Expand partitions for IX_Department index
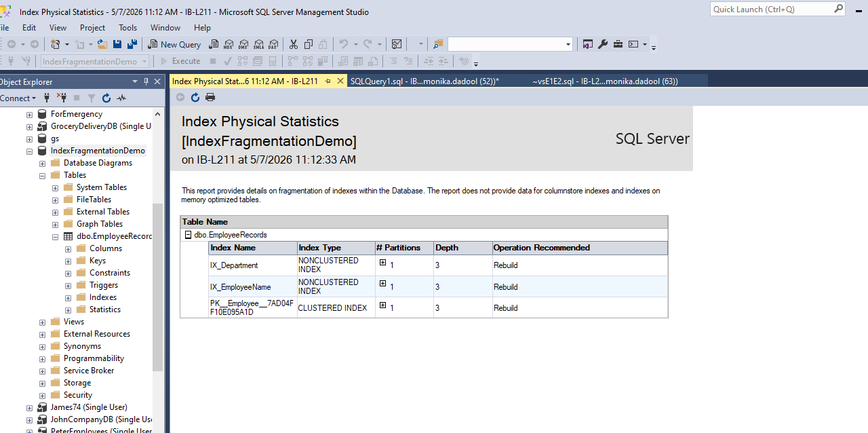The height and width of the screenshot is (433, 868). click(x=382, y=263)
